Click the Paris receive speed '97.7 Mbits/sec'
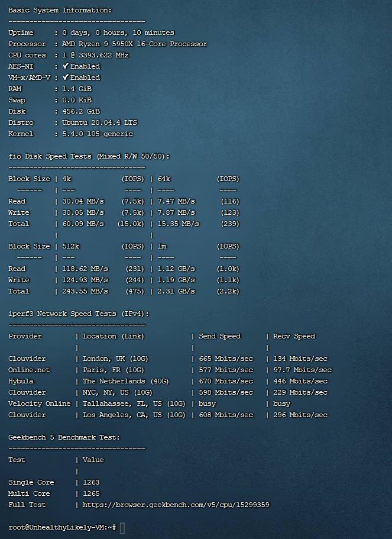The width and height of the screenshot is (392, 539). 302,370
